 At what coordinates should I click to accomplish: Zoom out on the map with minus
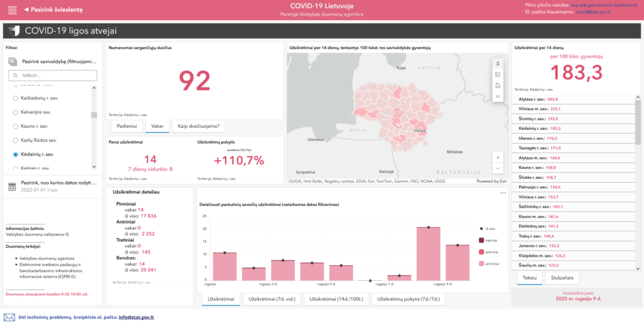(x=498, y=168)
